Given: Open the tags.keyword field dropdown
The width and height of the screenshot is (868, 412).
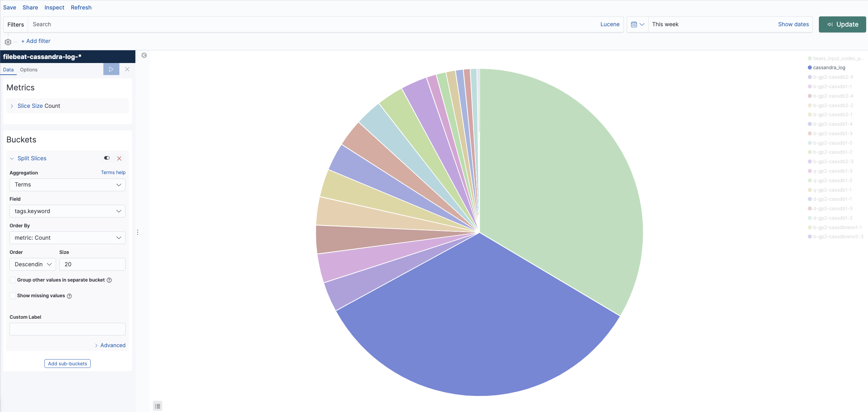Looking at the screenshot, I should point(67,211).
